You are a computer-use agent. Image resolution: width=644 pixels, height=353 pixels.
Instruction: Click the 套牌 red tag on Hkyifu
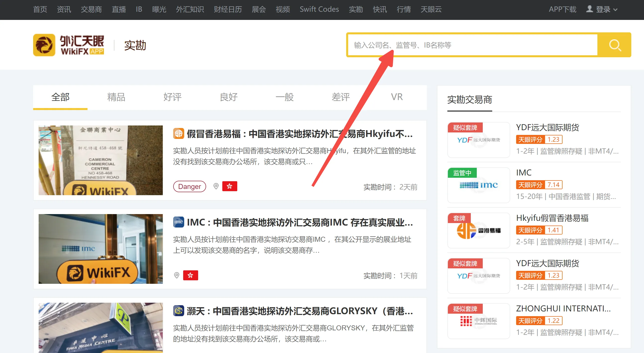[x=459, y=218]
